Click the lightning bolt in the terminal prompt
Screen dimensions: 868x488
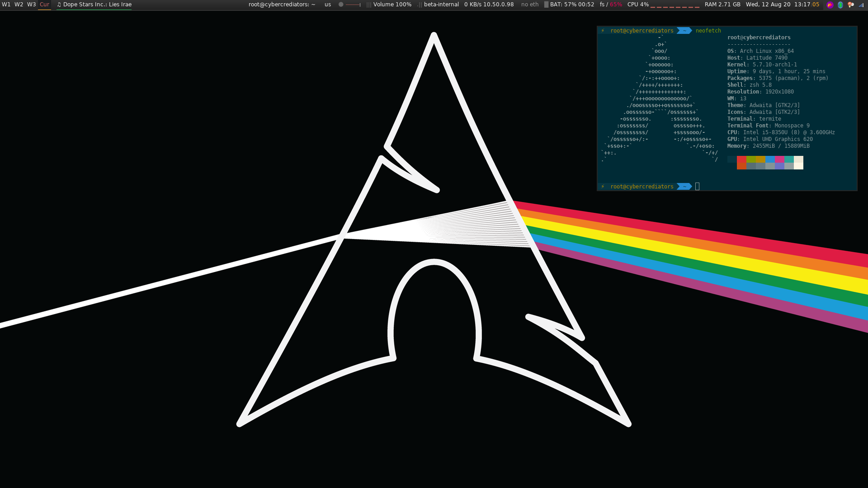603,30
